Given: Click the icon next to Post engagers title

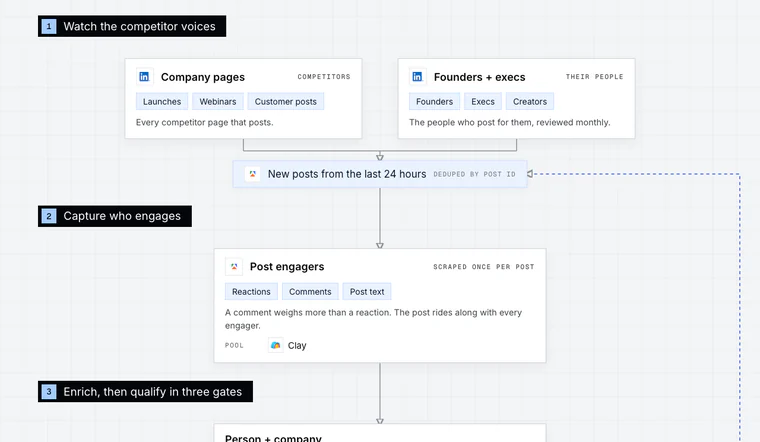Looking at the screenshot, I should point(234,267).
